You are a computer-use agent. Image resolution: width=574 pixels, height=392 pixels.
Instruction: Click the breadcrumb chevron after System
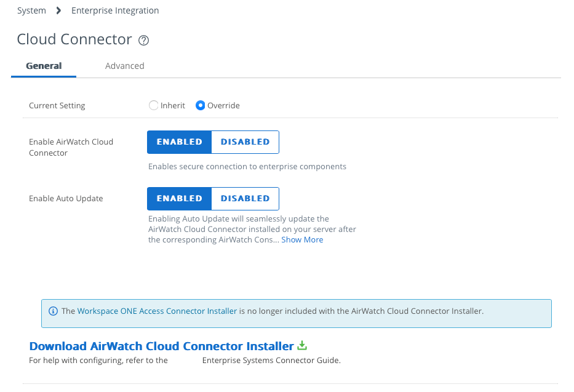[x=58, y=10]
